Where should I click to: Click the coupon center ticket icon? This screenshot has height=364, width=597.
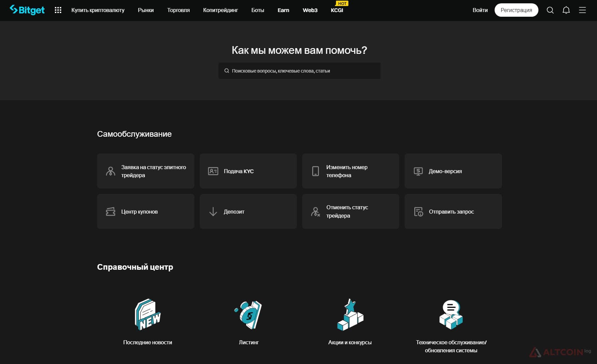click(110, 212)
